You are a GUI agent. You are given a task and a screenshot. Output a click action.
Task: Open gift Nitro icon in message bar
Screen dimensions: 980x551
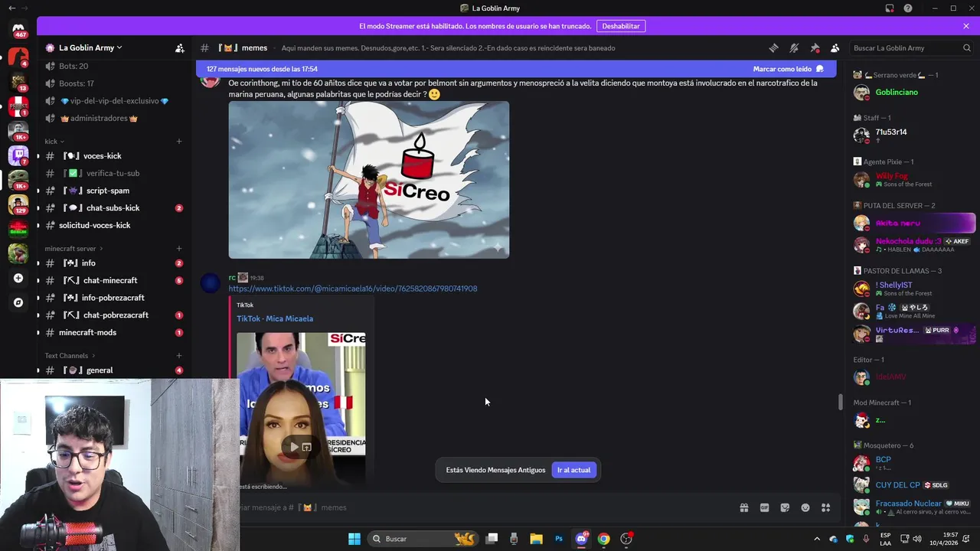743,507
